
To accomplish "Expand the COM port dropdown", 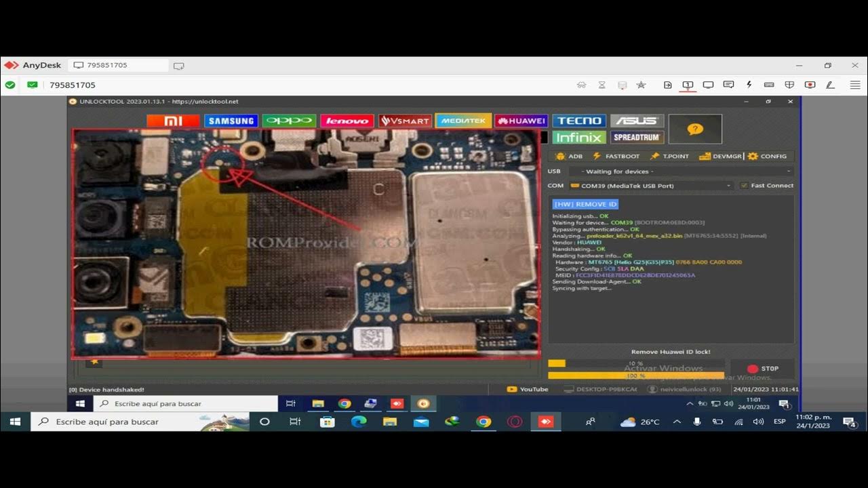I will pyautogui.click(x=651, y=185).
